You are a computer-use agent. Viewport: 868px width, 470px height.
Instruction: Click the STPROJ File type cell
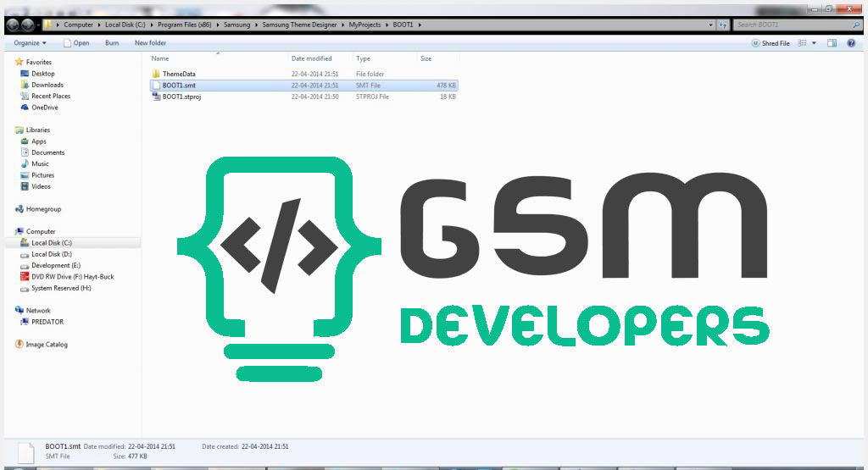[x=372, y=97]
